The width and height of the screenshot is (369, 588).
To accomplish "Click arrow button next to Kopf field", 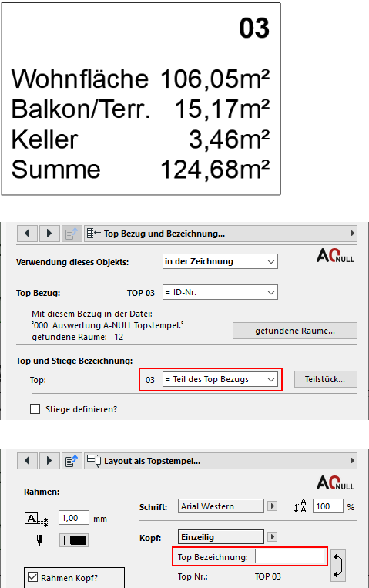I will pyautogui.click(x=272, y=537).
